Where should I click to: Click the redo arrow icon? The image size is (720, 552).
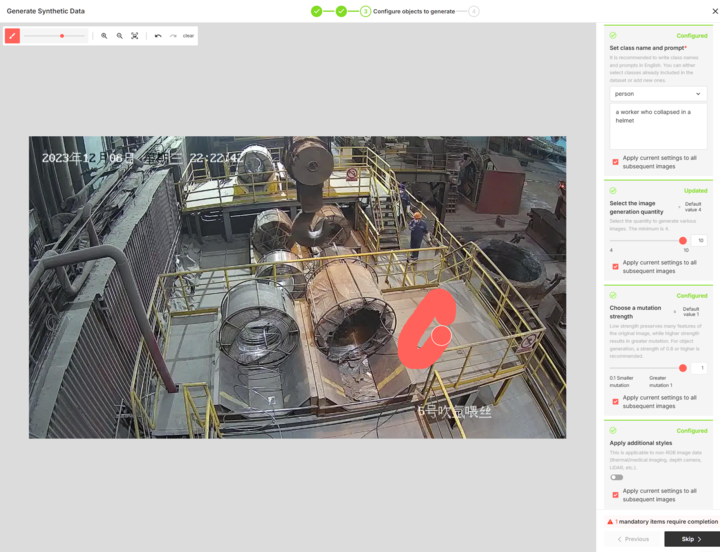[x=173, y=36]
